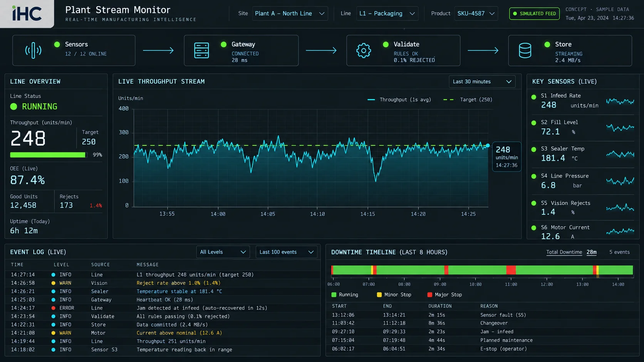Click the REASON column header in downtime table

click(489, 306)
